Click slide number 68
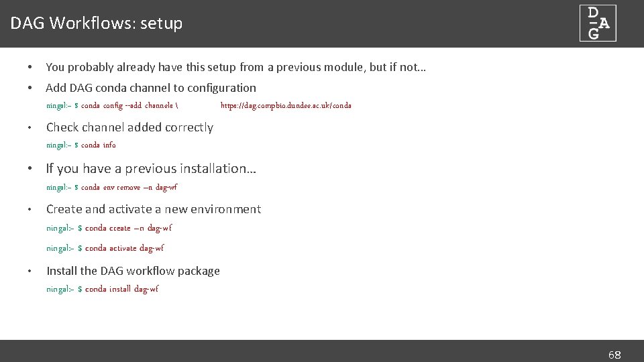Screen dimensions: 644x362 point(614,355)
